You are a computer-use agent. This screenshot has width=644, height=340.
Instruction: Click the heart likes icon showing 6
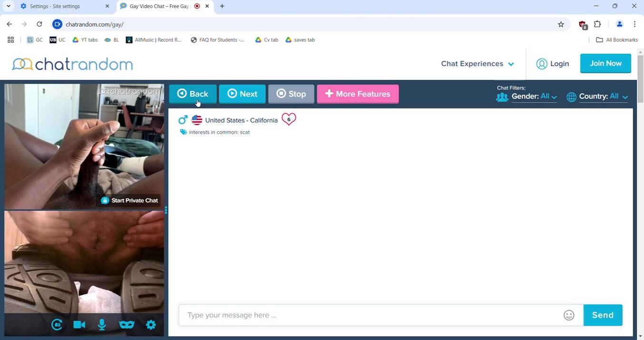289,119
